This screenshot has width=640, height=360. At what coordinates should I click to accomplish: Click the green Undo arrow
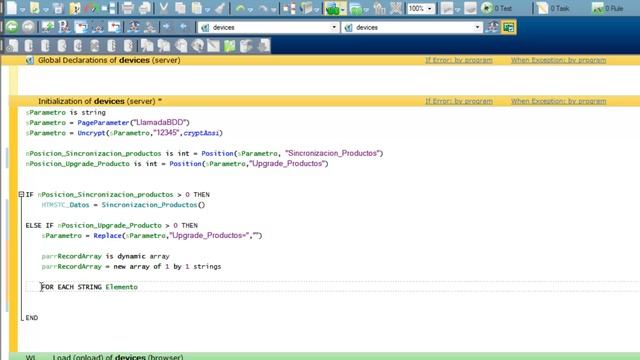240,8
